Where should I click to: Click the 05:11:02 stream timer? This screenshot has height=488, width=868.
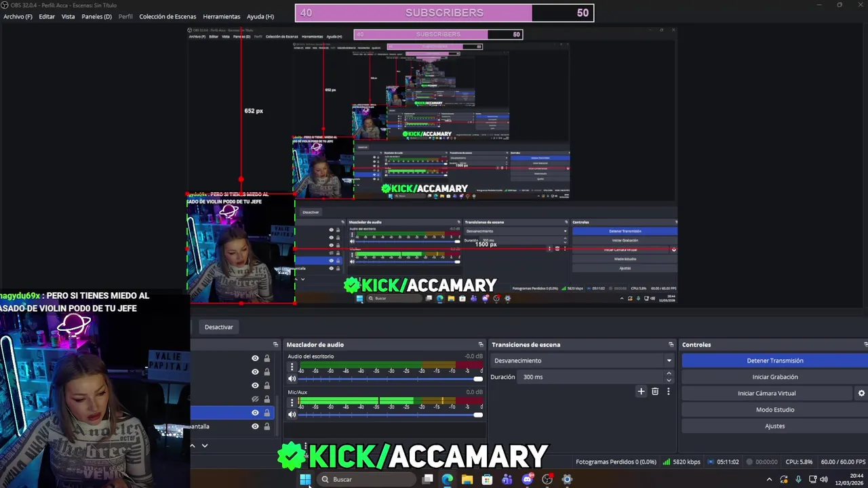pyautogui.click(x=723, y=462)
